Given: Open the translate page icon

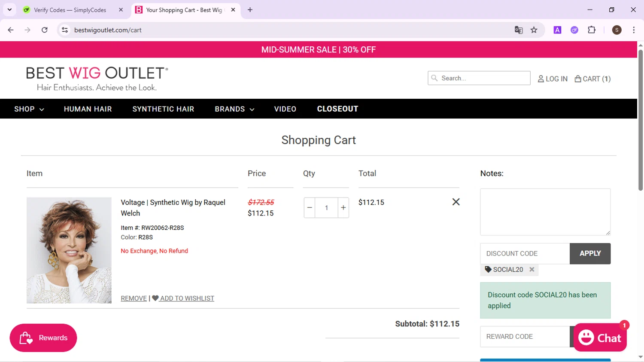Looking at the screenshot, I should click(x=519, y=30).
